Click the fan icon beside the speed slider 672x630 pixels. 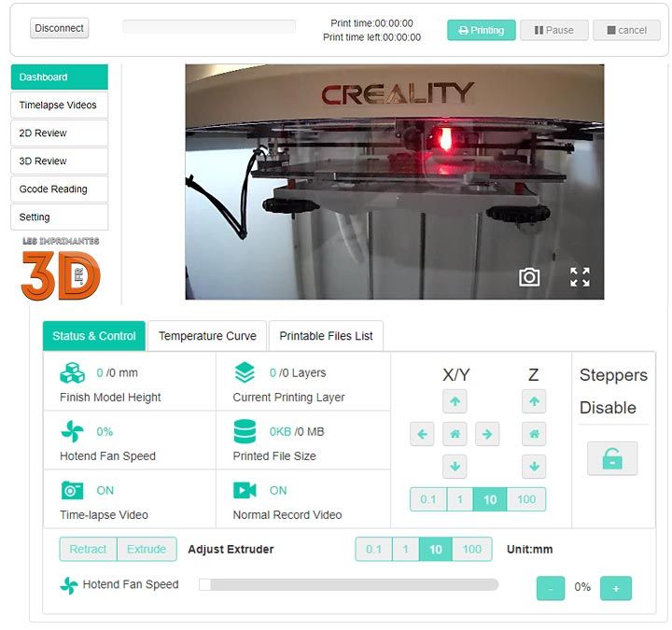69,585
